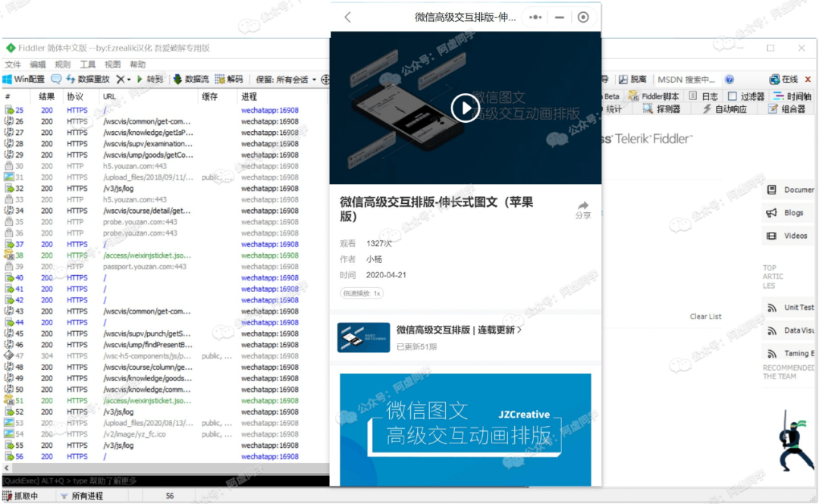The image size is (819, 504).
Task: Switch to the 自动响应 autoresponder tab
Action: 724,108
